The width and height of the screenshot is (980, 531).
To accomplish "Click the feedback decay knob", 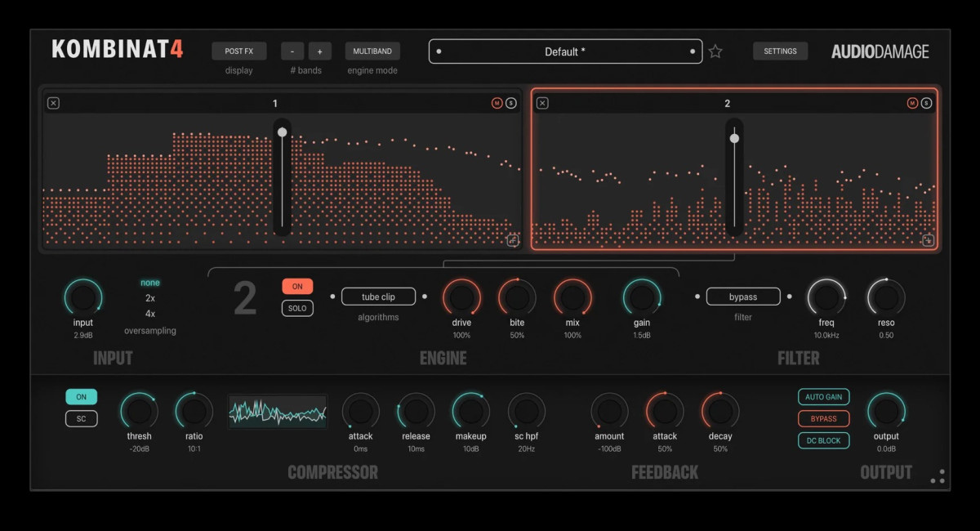I will click(720, 411).
